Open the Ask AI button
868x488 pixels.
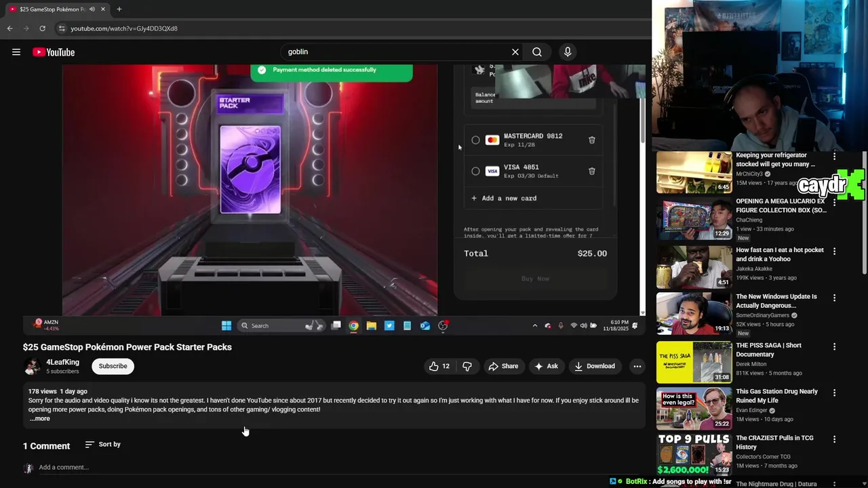(547, 366)
